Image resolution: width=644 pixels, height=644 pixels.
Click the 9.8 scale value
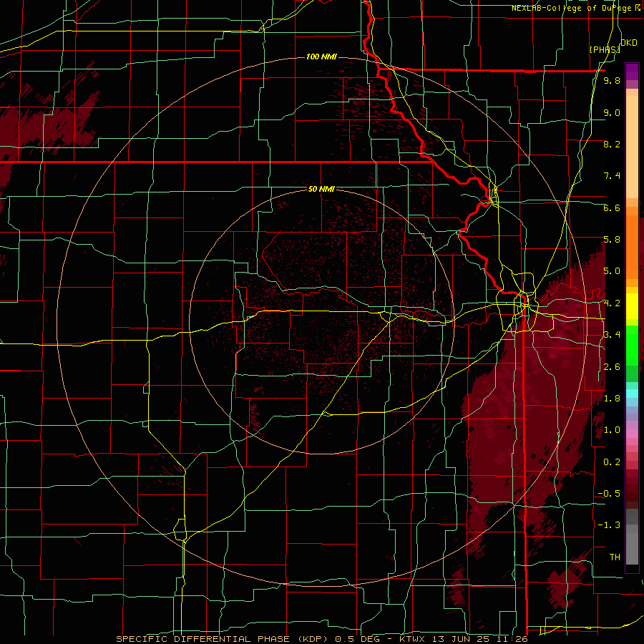[x=612, y=80]
